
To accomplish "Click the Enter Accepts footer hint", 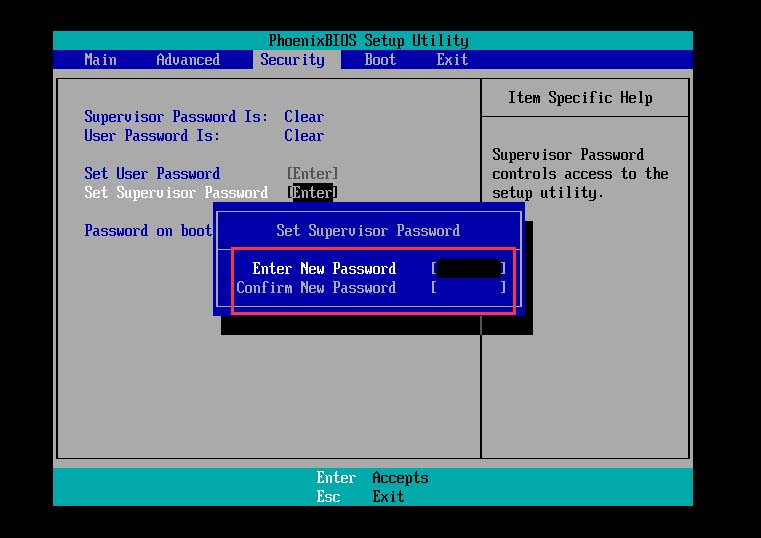I will point(372,478).
